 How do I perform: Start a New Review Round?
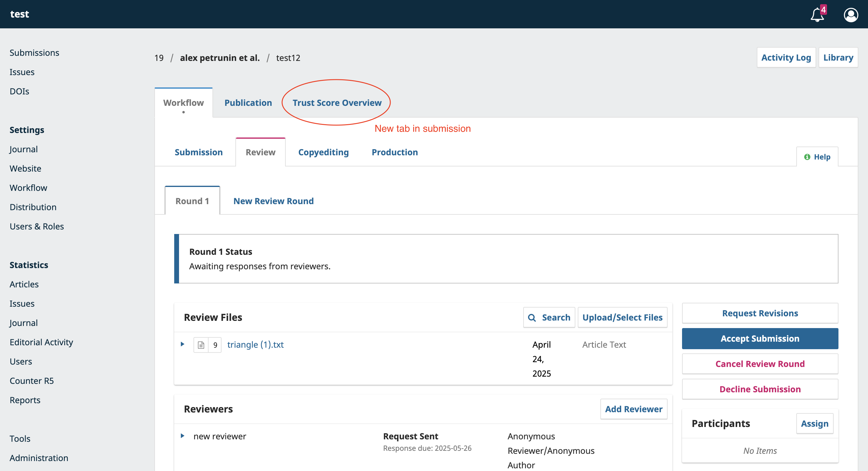pyautogui.click(x=273, y=201)
